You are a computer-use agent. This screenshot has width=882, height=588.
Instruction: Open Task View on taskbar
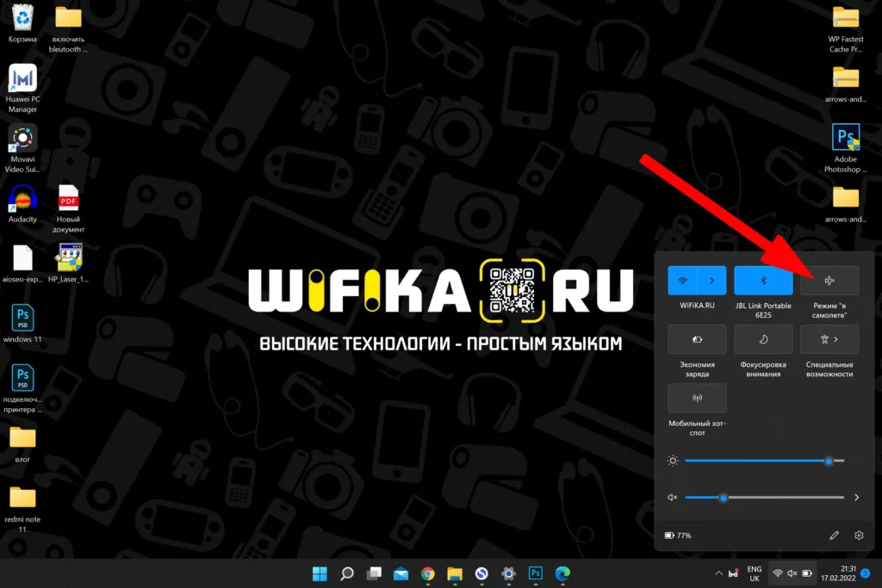coord(374,573)
